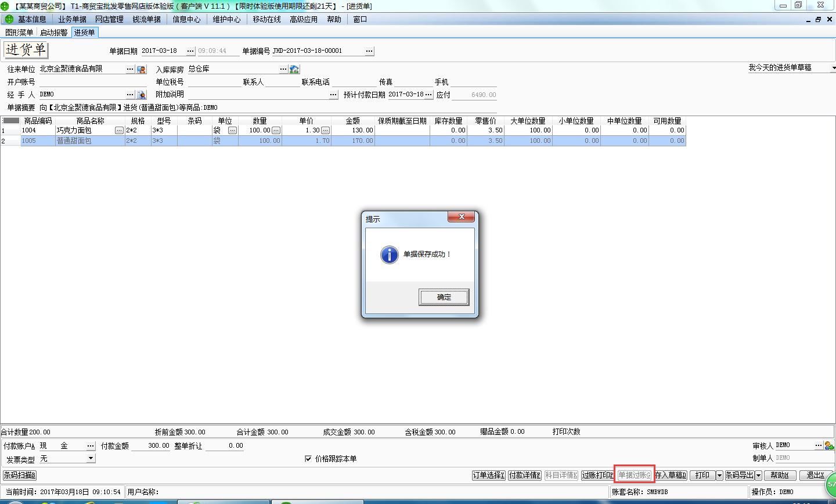This screenshot has height=504, width=836.
Task: Click the supplier contact icon beside 往来单位
Action: 141,69
